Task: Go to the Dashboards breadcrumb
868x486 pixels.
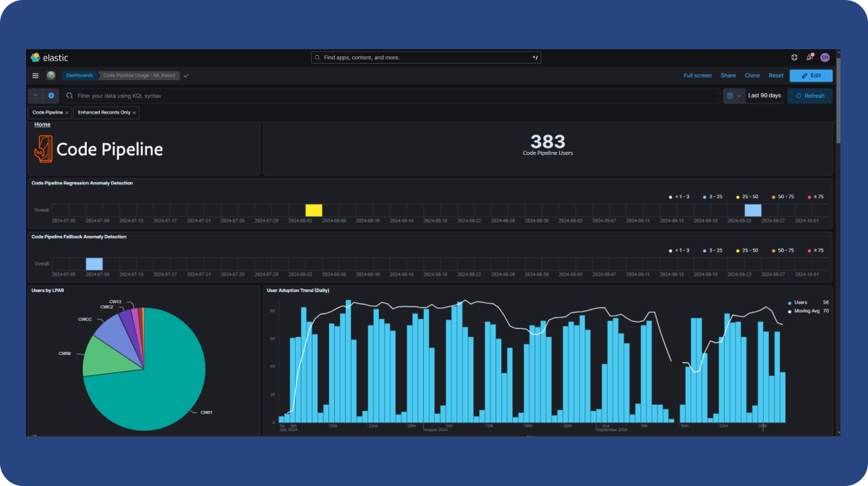Action: pyautogui.click(x=79, y=75)
